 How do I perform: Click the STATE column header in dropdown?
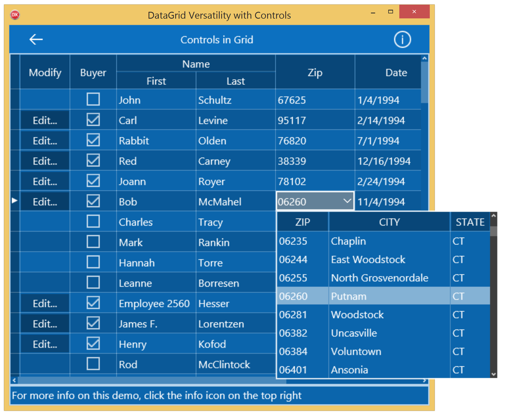tap(470, 222)
